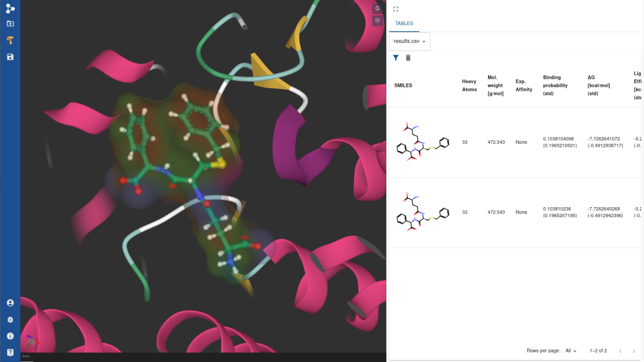Open the folder upload icon in sidebar
The height and width of the screenshot is (362, 644).
(x=10, y=24)
